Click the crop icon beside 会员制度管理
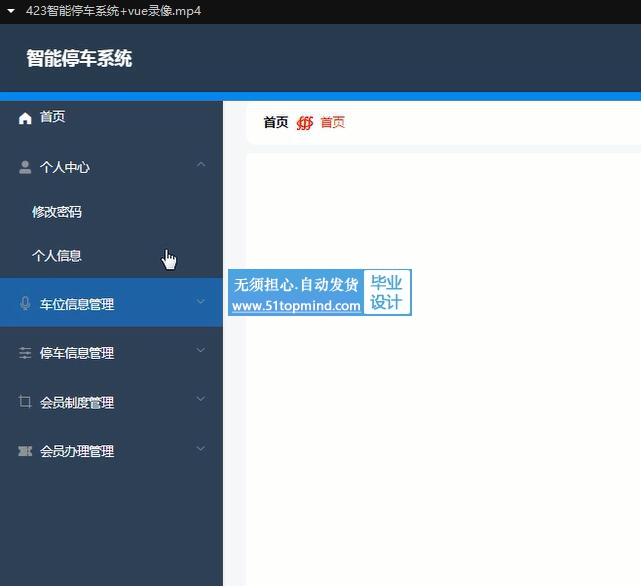 click(x=25, y=402)
